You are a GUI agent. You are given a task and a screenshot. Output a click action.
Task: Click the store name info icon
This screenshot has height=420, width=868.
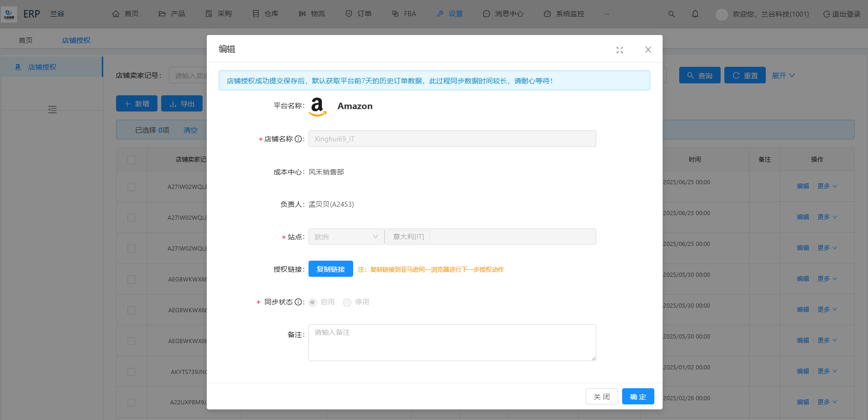point(298,139)
